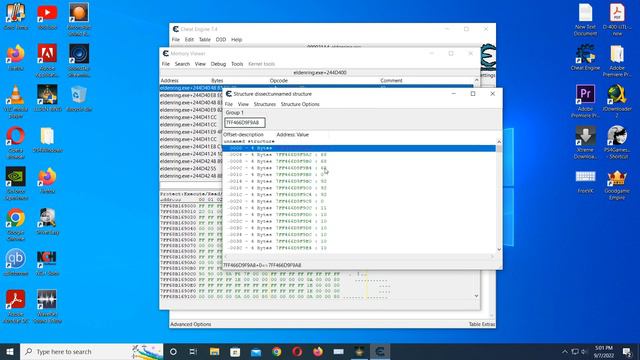Viewport: 640px width, 360px height.
Task: Open the Structure Options menu
Action: tap(300, 104)
